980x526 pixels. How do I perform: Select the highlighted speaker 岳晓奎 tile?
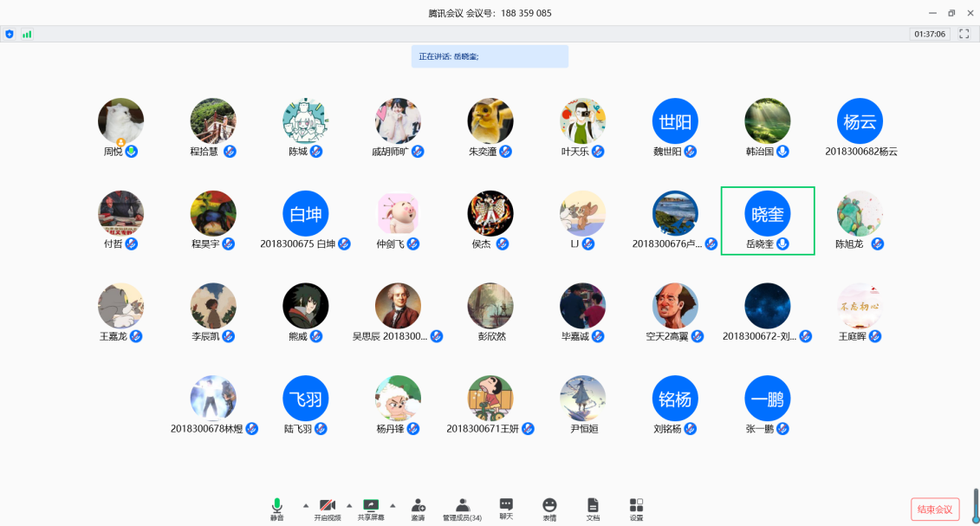[x=767, y=220]
